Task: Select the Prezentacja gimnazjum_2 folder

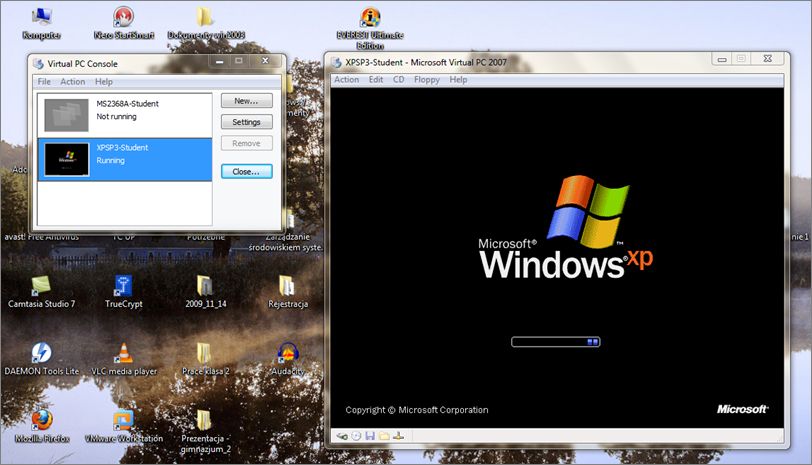Action: 206,431
